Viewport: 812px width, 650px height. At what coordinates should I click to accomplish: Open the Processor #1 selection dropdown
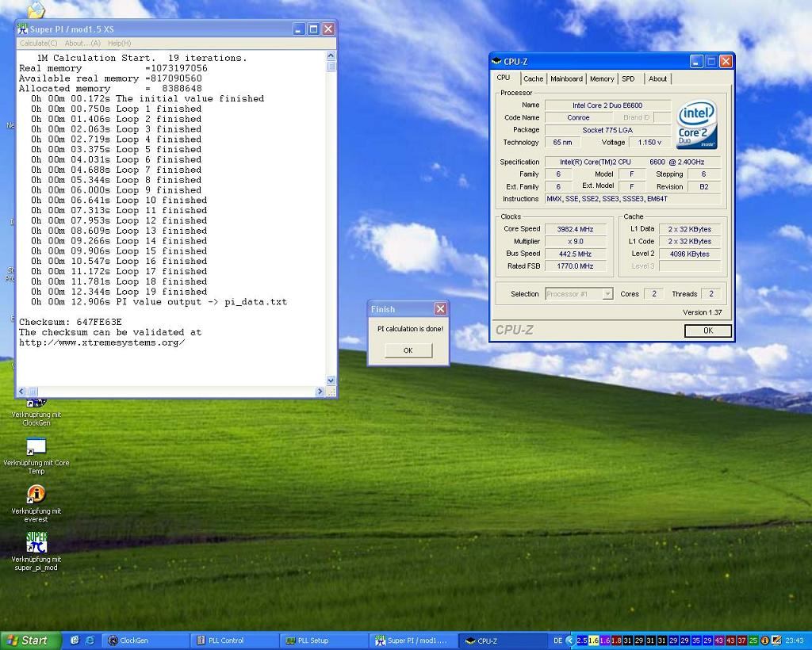(579, 294)
